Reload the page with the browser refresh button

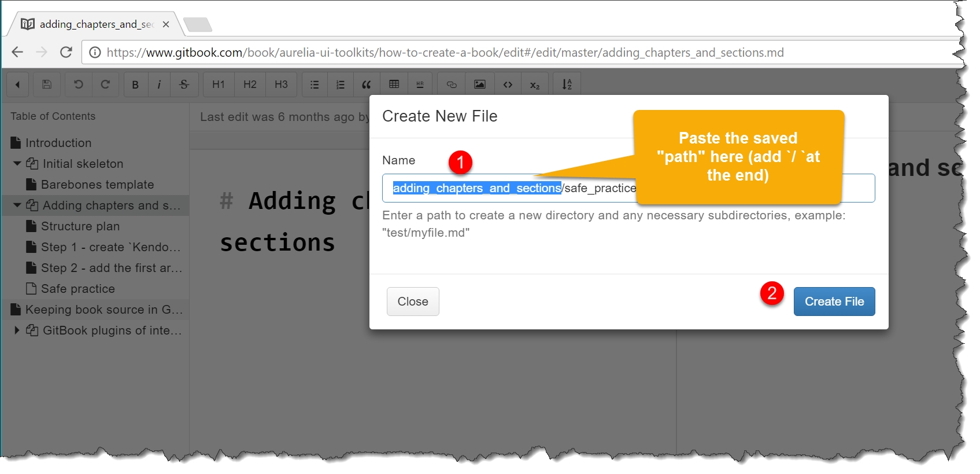[x=66, y=53]
